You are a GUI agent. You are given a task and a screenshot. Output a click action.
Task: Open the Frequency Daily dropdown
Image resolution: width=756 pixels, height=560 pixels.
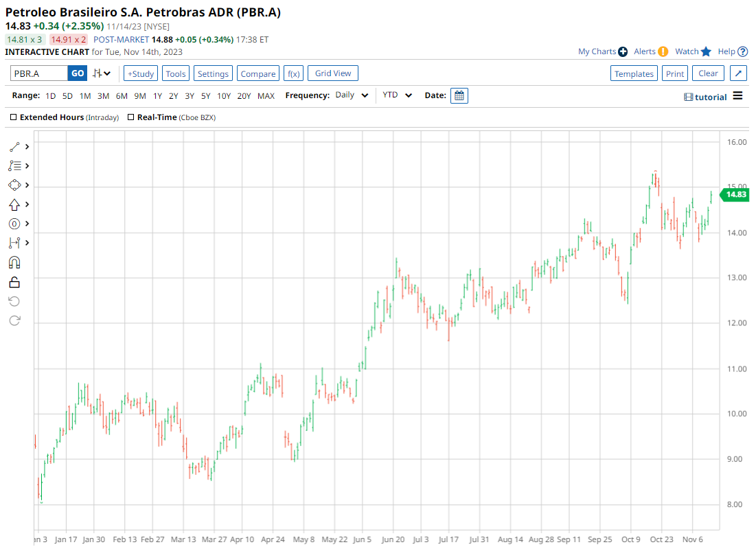(x=352, y=95)
